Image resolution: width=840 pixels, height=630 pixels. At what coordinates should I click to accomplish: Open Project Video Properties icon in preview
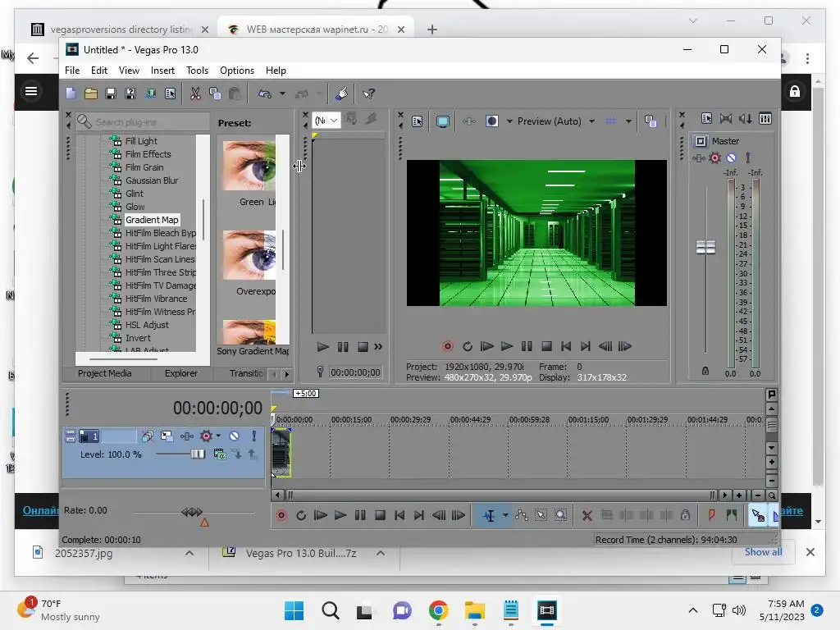(x=418, y=121)
